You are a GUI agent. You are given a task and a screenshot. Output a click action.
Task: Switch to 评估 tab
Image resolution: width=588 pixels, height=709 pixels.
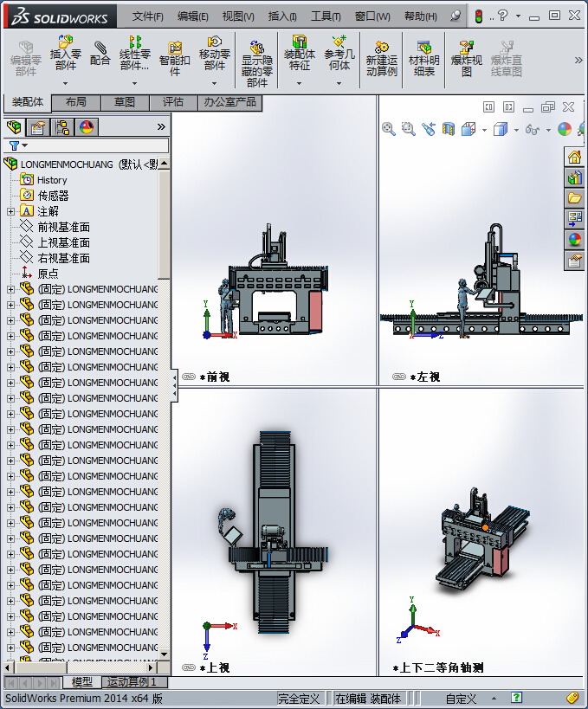pos(173,102)
